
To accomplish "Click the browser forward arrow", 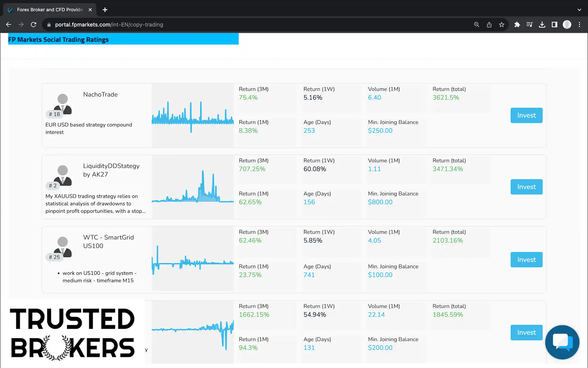I will tap(21, 25).
